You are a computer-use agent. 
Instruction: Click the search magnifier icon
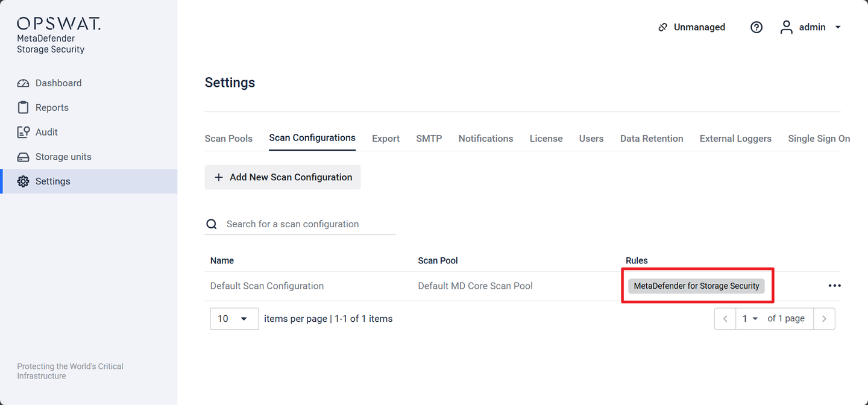212,224
